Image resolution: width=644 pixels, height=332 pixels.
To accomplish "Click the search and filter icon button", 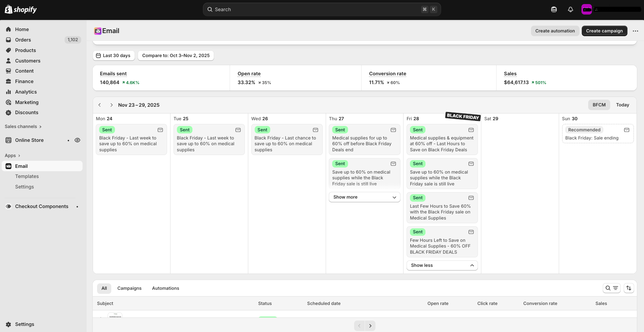I will tap(612, 288).
